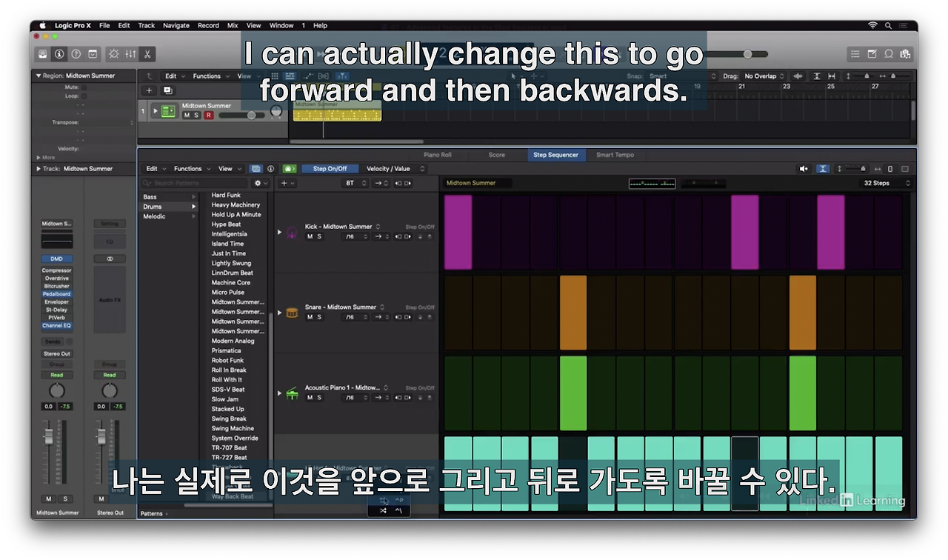Toggle the Inspector info button

pos(59,54)
